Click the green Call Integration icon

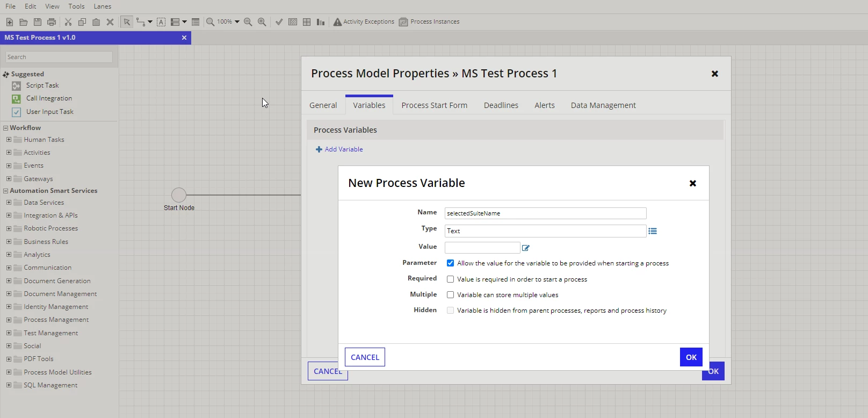point(17,99)
